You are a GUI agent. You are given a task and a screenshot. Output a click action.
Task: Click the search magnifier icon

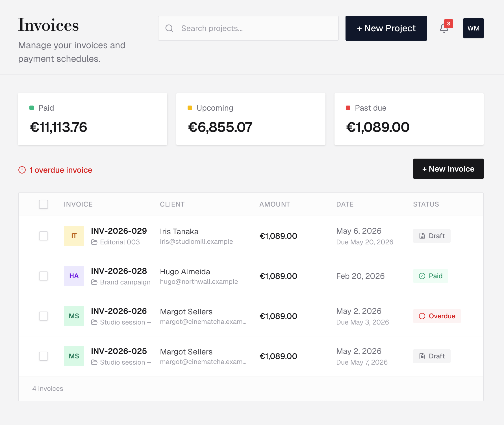tap(169, 28)
